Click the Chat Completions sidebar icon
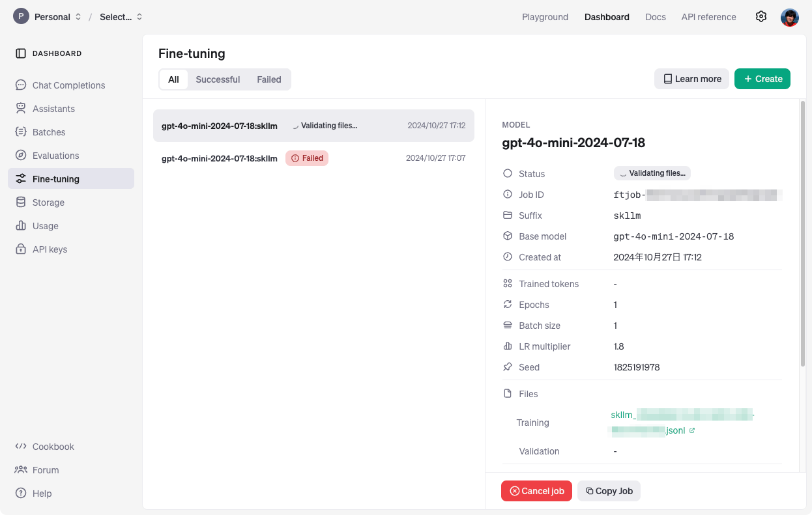 pos(21,85)
